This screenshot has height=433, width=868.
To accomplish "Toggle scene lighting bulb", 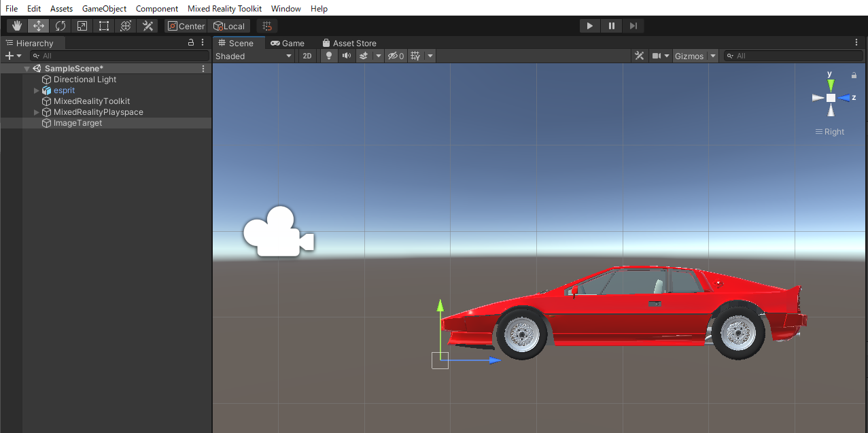I will (x=329, y=56).
